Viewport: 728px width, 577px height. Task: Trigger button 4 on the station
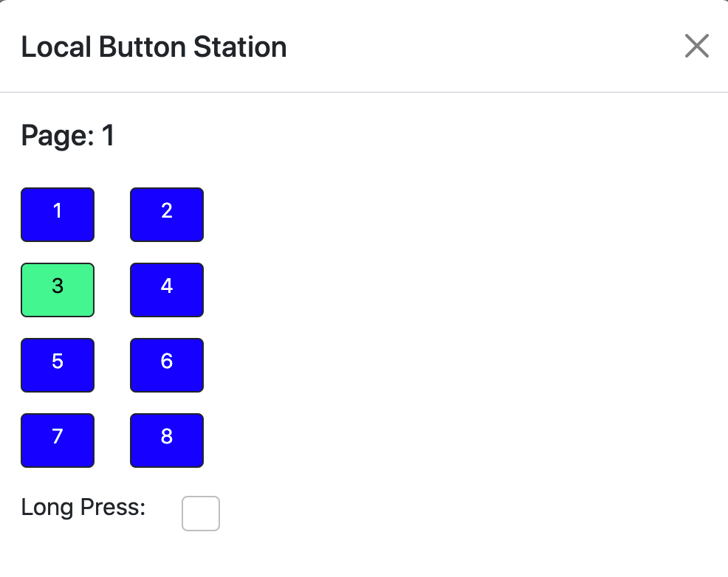coord(167,290)
